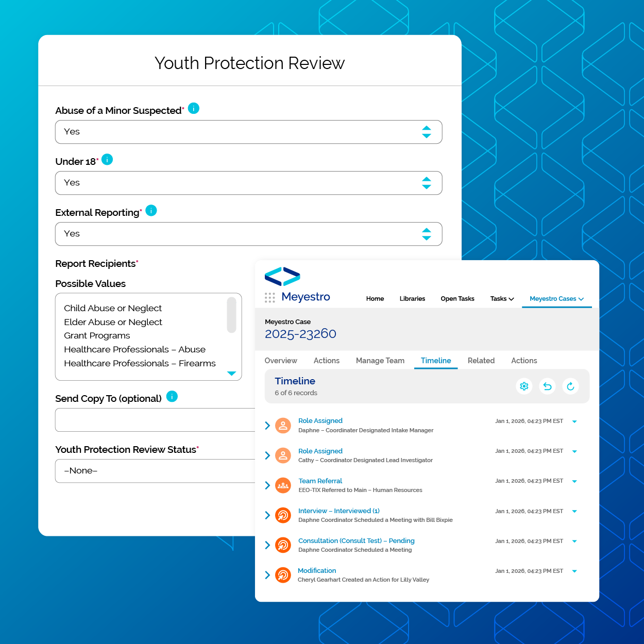Open actions menu arrow for Consultation row

point(574,541)
